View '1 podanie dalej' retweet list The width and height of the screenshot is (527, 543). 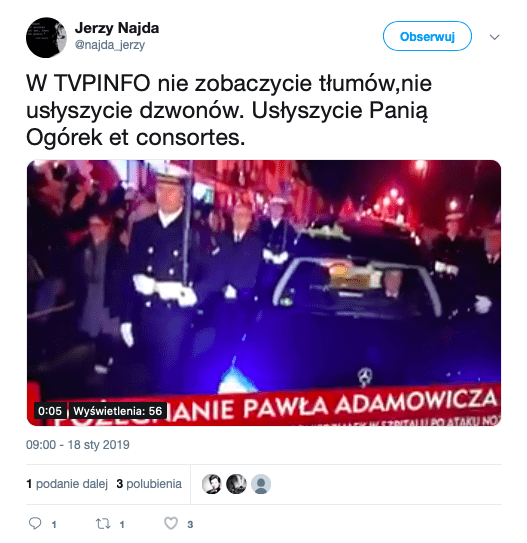pos(67,484)
